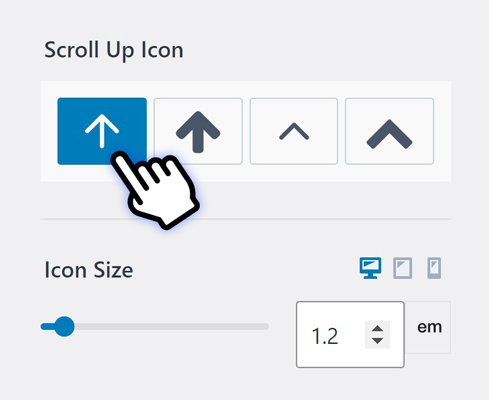Screen dimensions: 489x400
Task: Click the Scroll Up Icon heading
Action: pos(114,51)
